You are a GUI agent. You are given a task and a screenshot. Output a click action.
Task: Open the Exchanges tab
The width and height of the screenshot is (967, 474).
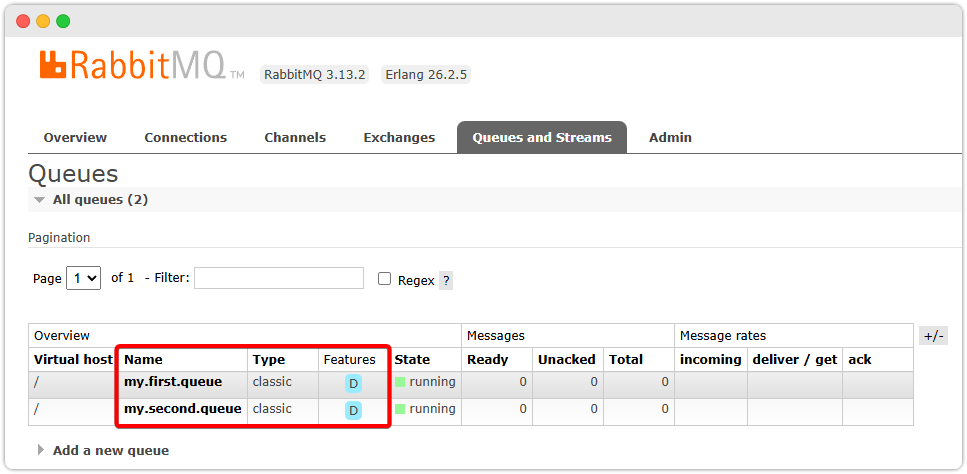coord(399,137)
